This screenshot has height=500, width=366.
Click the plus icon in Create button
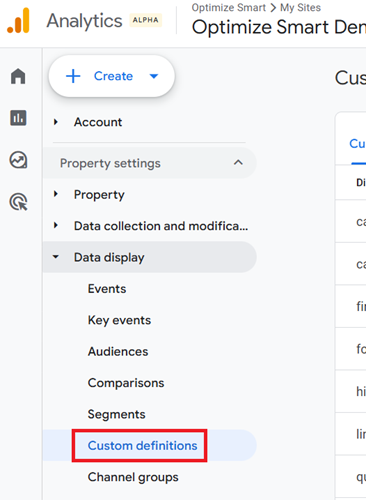pyautogui.click(x=73, y=76)
